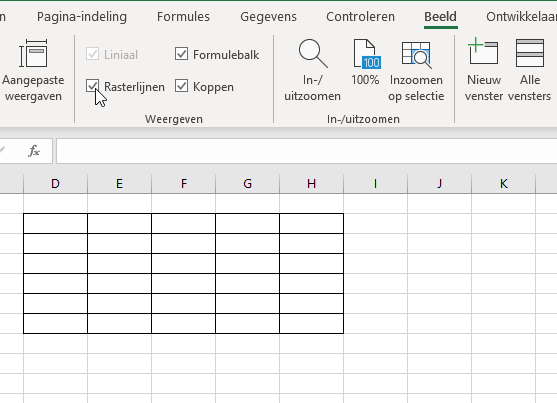Select column F header

pyautogui.click(x=183, y=184)
